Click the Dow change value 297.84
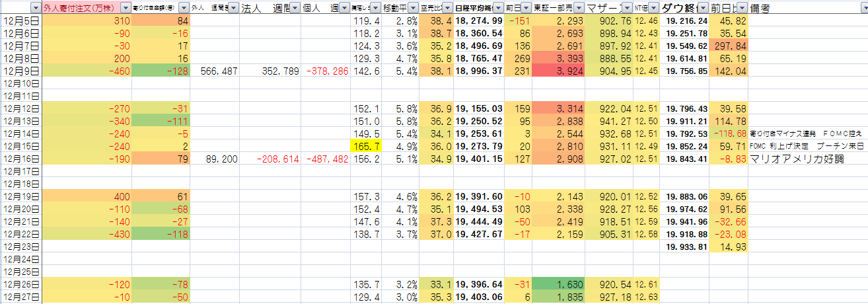Screen dimensions: 868x304 (729, 46)
